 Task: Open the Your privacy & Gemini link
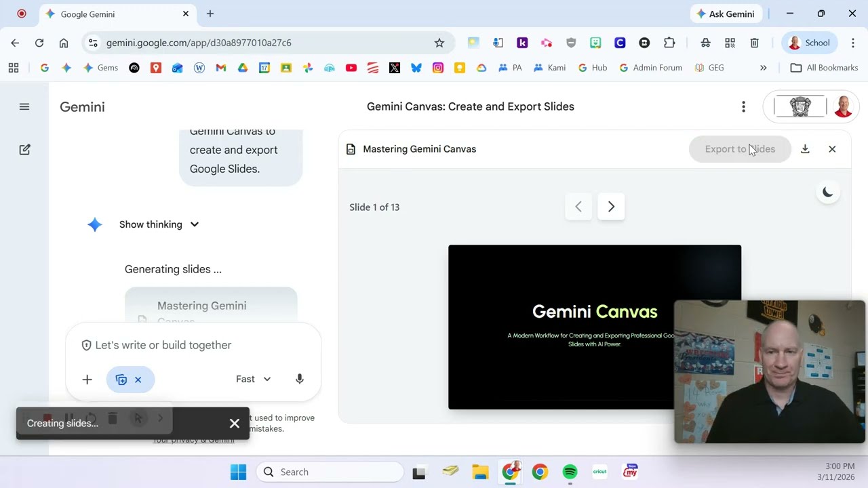[x=193, y=439]
